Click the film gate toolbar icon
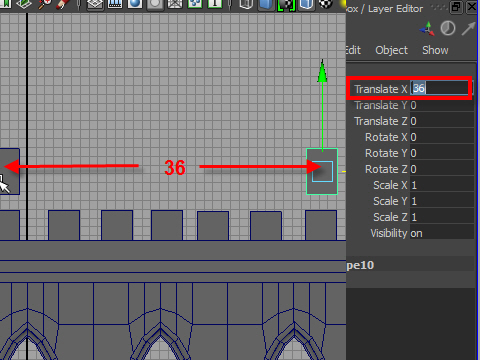Screen dimensions: 480x360 115,4
